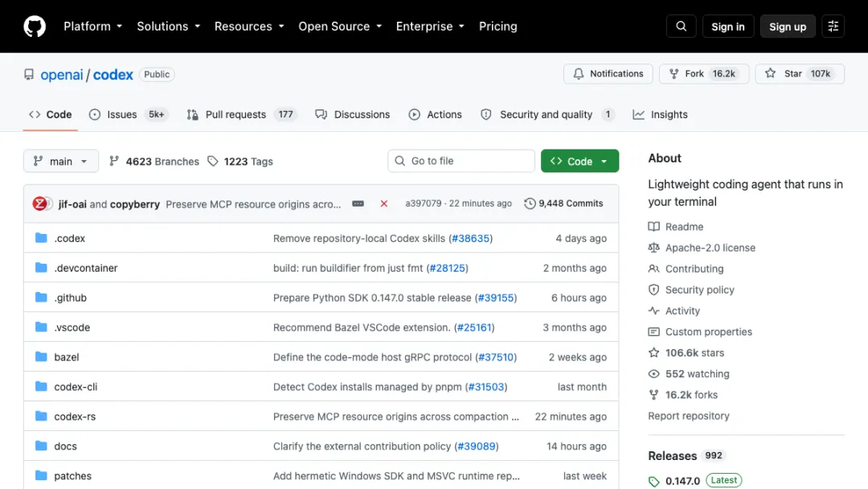Switch to the Discussions tab

pyautogui.click(x=353, y=115)
